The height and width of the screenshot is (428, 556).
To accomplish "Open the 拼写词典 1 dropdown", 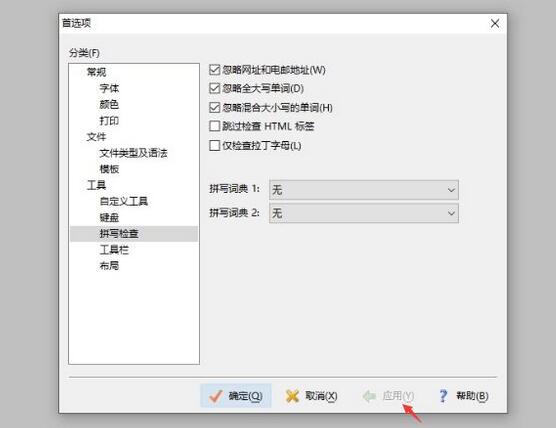I will [x=364, y=190].
